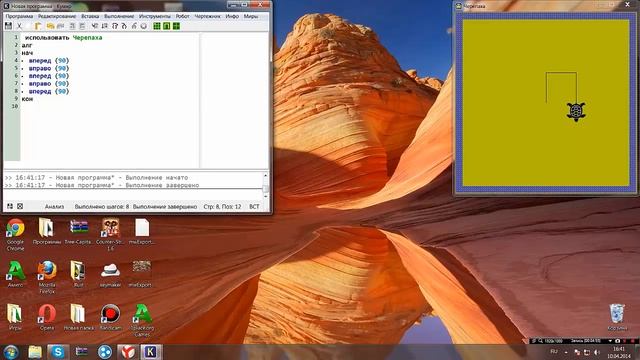The width and height of the screenshot is (640, 360).
Task: Toggle the 'ВСТ' insert mode indicator
Action: (254, 207)
